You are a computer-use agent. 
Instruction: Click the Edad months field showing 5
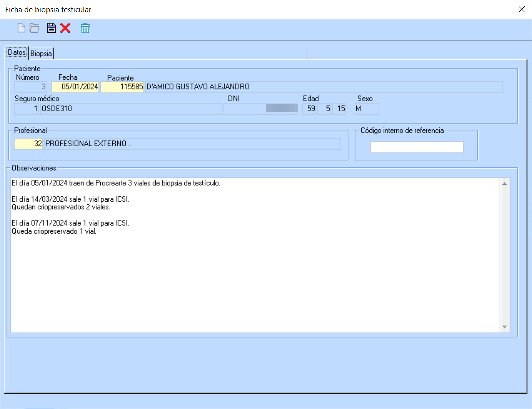tap(324, 109)
